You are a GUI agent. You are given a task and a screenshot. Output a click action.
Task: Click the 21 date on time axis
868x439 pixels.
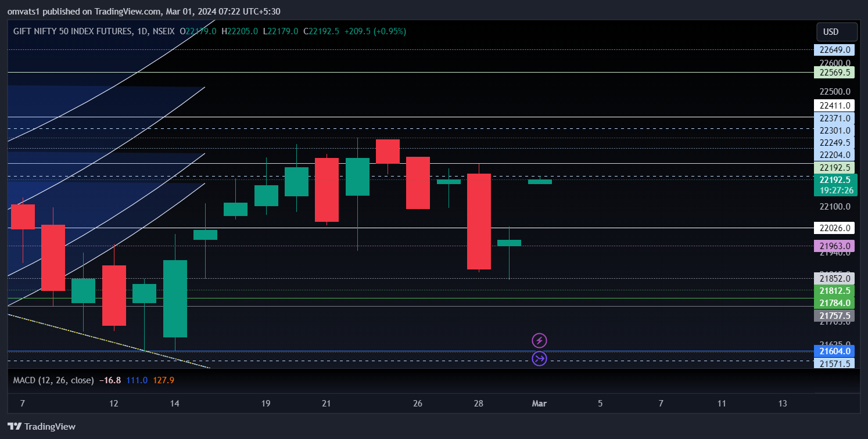327,404
